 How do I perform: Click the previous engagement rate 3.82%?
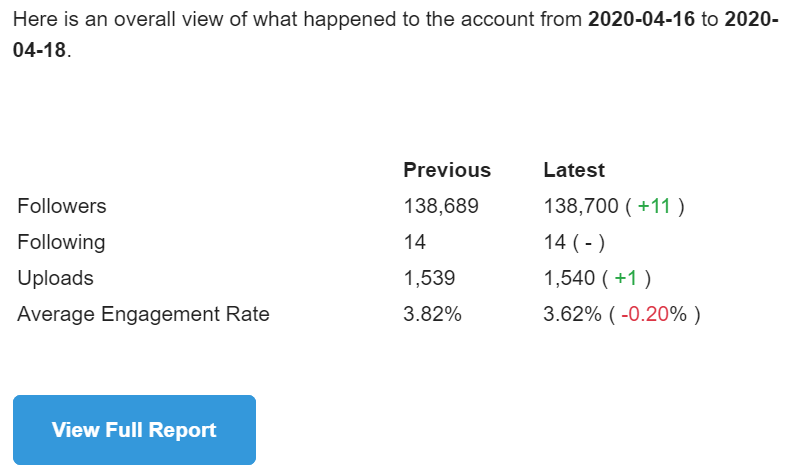pos(432,314)
